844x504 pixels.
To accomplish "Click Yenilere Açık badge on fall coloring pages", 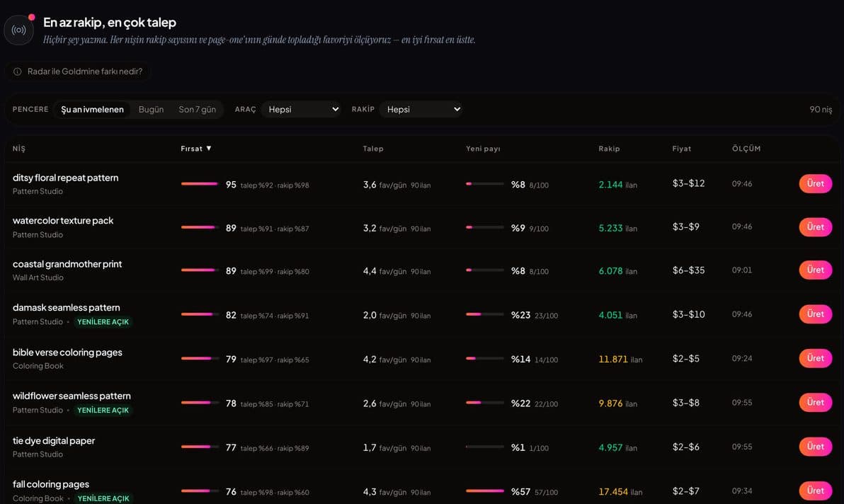I will [x=103, y=498].
